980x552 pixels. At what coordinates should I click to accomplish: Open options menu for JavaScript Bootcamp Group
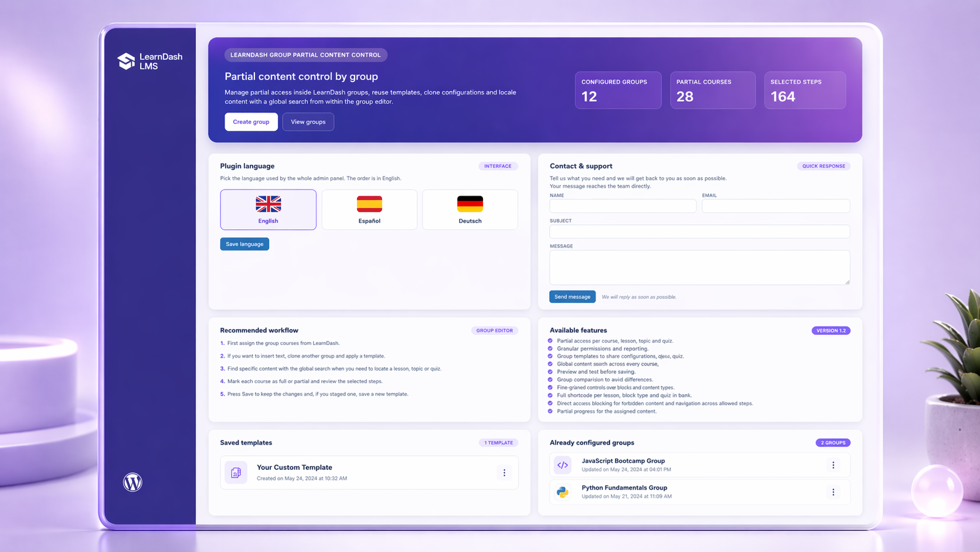[833, 465]
